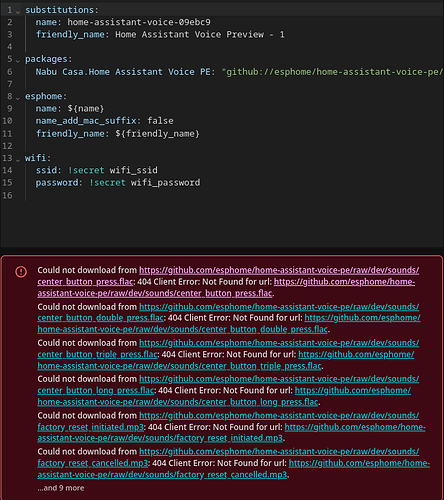Click the 'name' key on line 2
Viewport: 444px width, 500px height.
pyautogui.click(x=46, y=22)
